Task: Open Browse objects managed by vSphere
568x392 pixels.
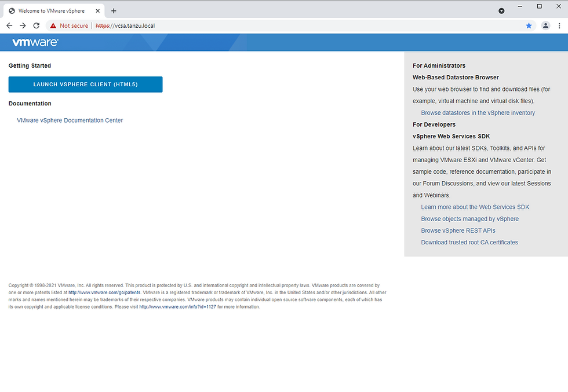Action: point(469,219)
